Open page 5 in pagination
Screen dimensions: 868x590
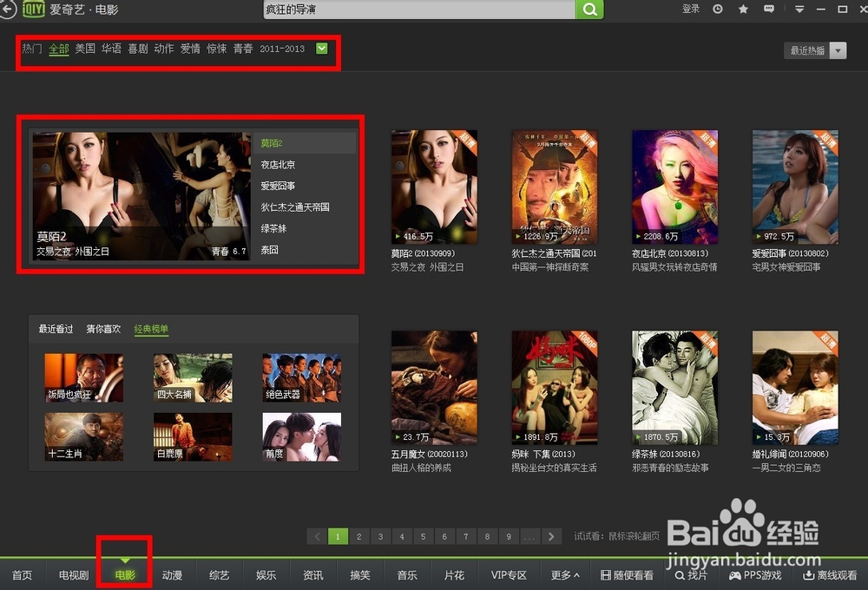[423, 536]
